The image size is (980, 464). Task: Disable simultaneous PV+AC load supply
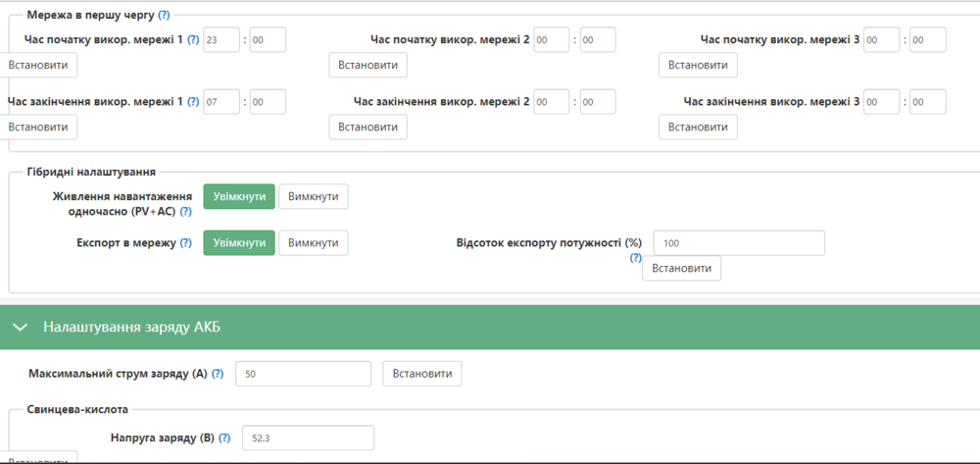(x=314, y=196)
